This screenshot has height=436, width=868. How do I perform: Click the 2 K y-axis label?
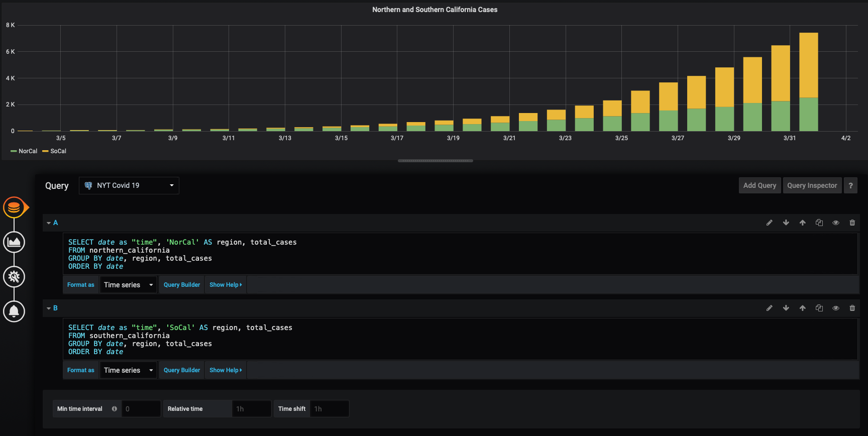click(x=11, y=104)
